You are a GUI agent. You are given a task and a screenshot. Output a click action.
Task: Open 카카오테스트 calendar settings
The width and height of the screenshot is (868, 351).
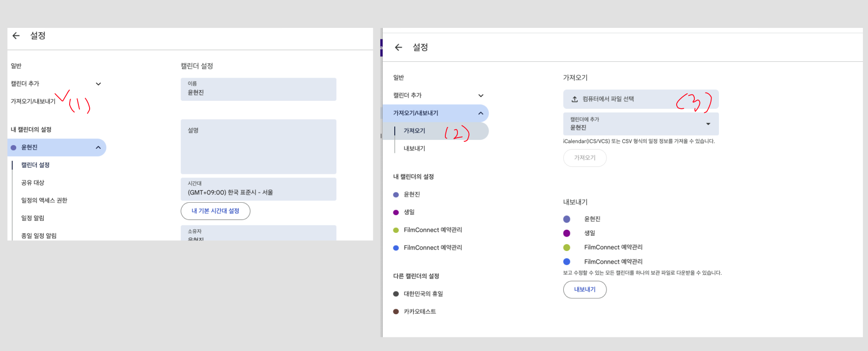419,311
